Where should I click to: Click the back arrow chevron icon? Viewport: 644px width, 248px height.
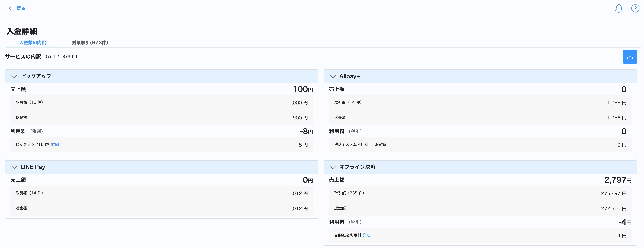pyautogui.click(x=10, y=9)
